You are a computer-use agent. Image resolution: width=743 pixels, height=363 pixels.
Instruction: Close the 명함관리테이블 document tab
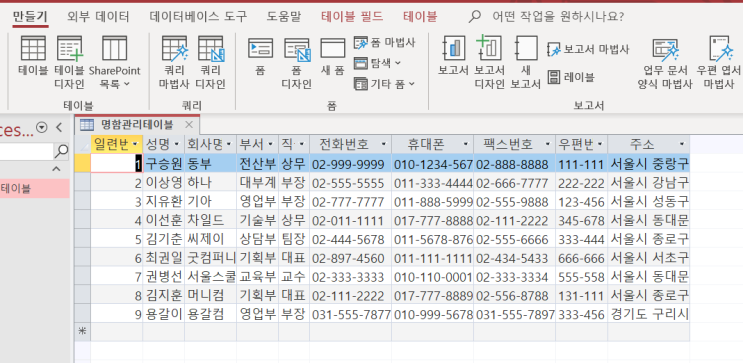[189, 125]
